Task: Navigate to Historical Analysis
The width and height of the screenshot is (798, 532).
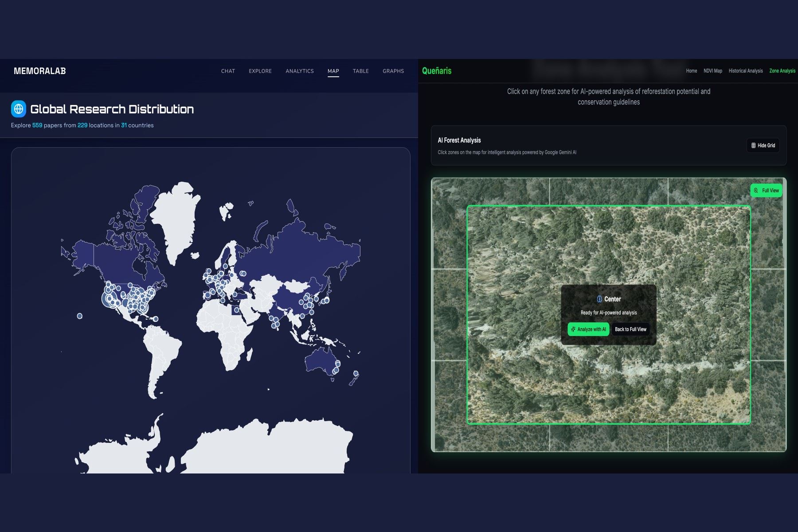Action: tap(746, 71)
